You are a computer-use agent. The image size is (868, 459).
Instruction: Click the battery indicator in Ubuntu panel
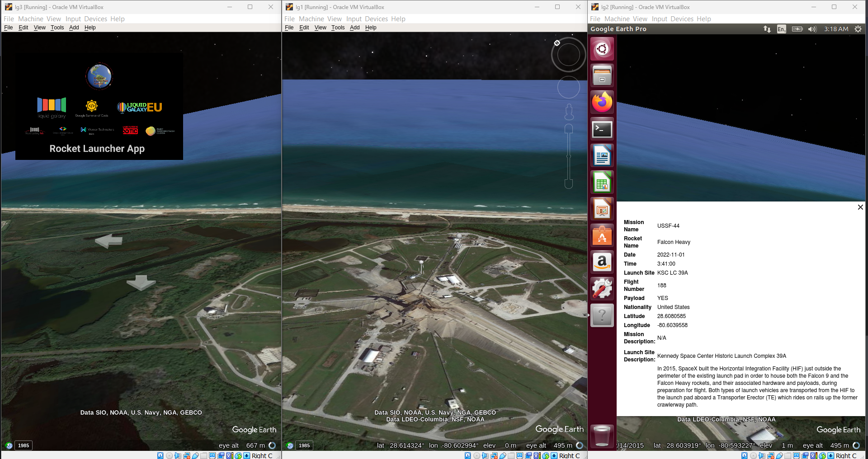[x=797, y=29]
